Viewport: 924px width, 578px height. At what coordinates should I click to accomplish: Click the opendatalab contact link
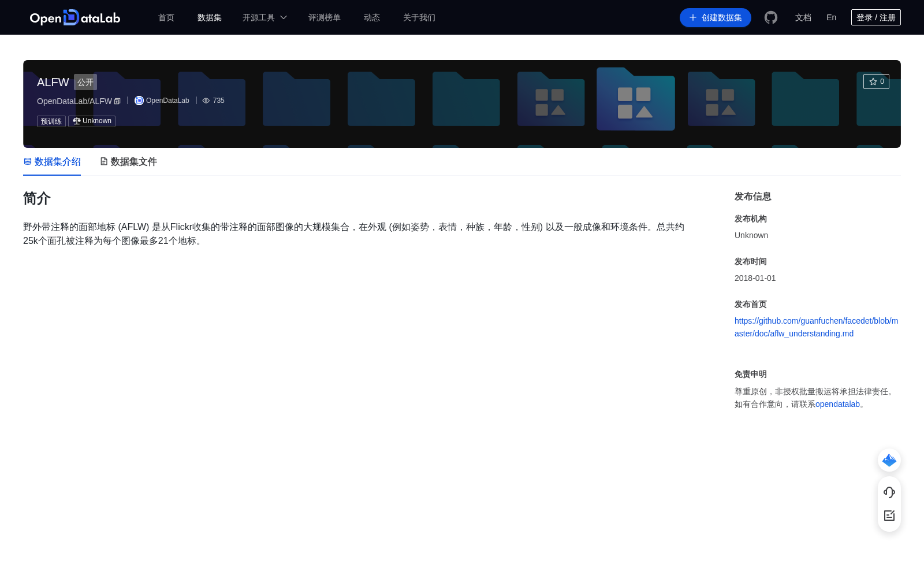(x=837, y=404)
